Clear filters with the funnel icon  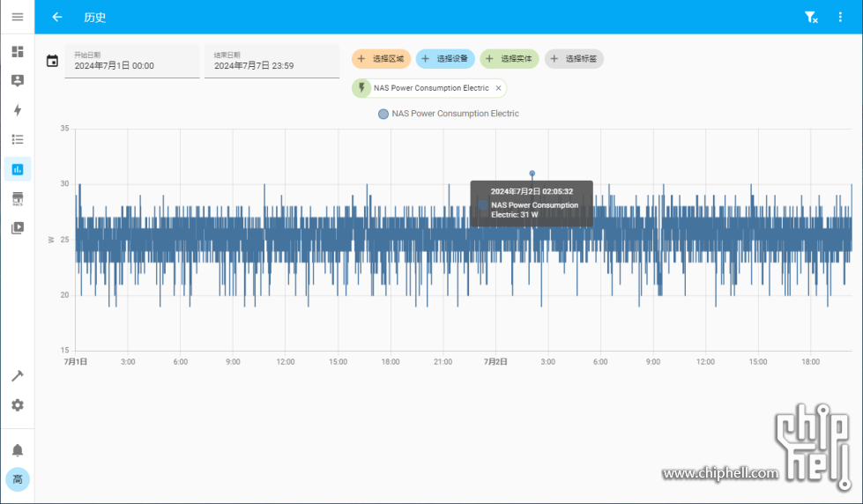(811, 17)
